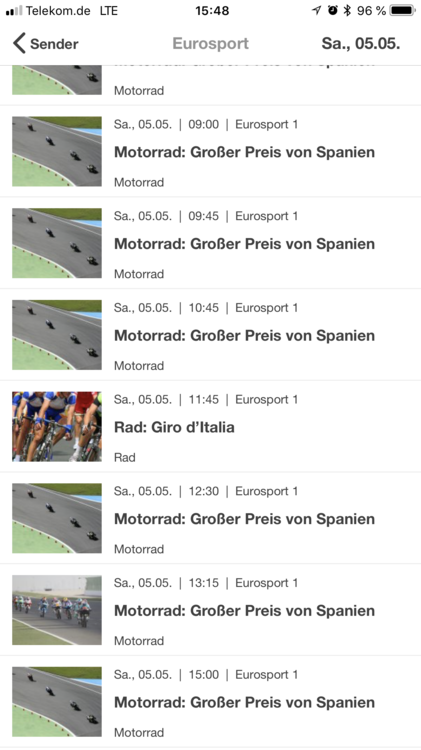Select the 15:00 Motorrad program title

click(244, 702)
